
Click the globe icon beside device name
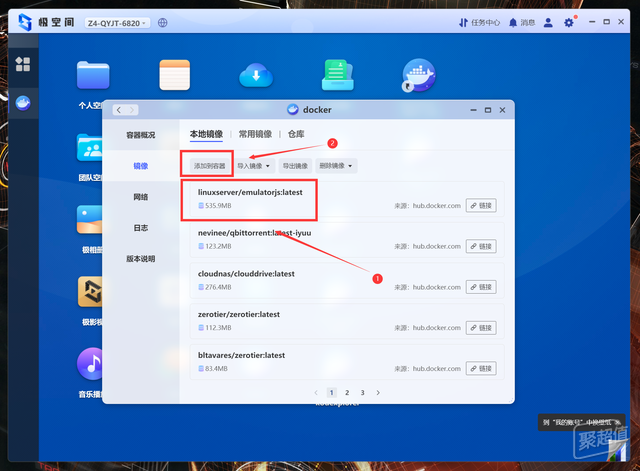[162, 23]
